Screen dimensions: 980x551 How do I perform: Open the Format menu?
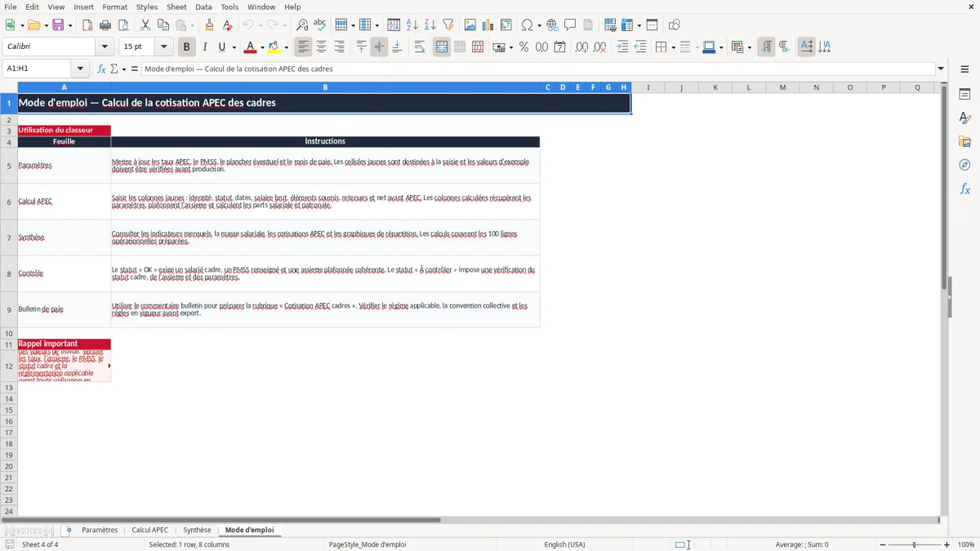tap(114, 7)
